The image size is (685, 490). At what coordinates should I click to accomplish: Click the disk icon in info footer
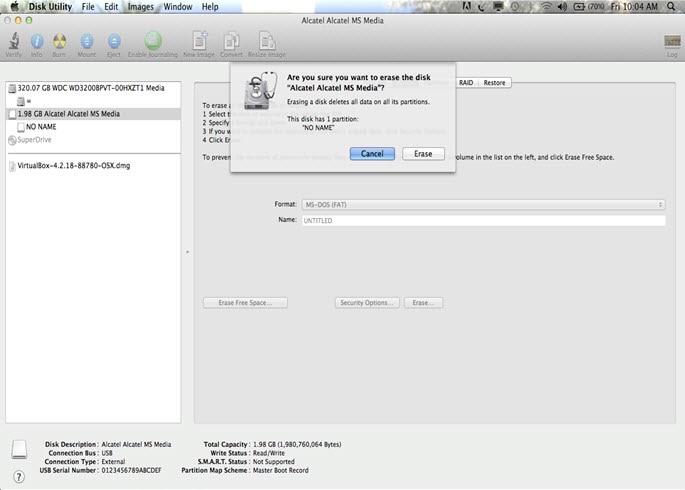tap(19, 449)
